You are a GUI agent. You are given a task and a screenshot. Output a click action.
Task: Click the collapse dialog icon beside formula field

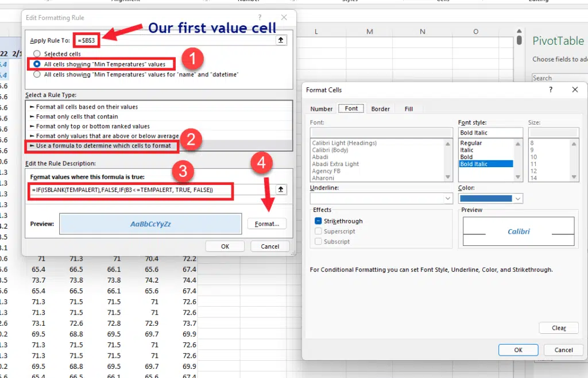point(281,190)
